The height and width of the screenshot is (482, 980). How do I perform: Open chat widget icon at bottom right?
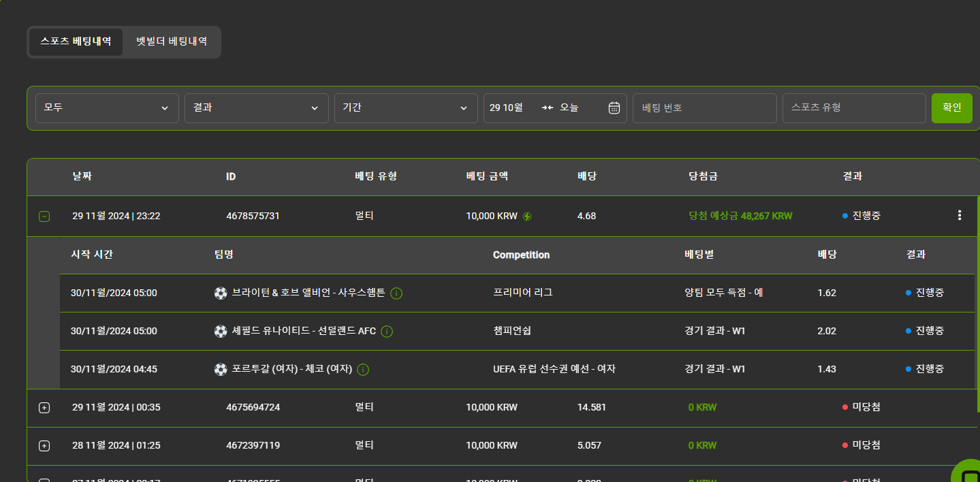pyautogui.click(x=967, y=472)
